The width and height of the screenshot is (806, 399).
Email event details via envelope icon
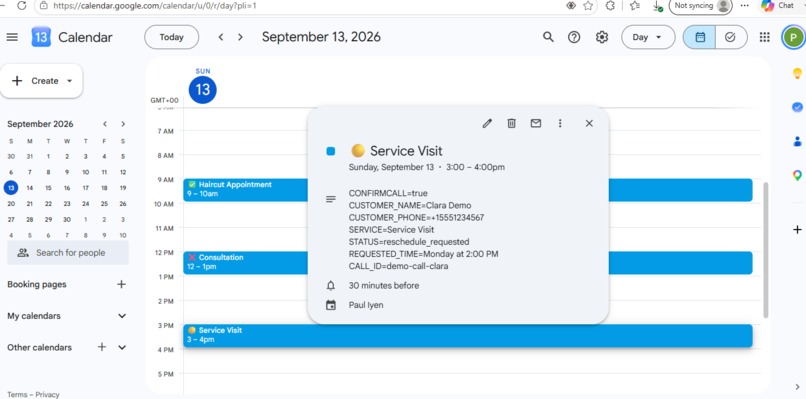point(536,123)
